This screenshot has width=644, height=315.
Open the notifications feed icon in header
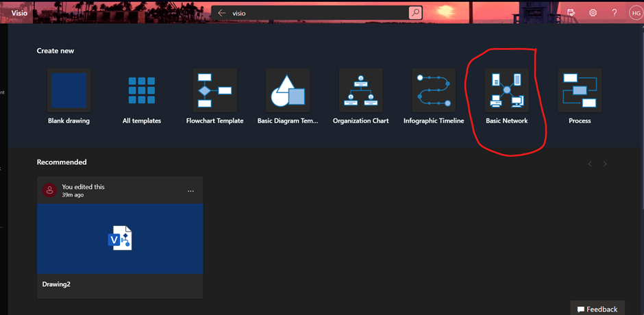pos(571,13)
